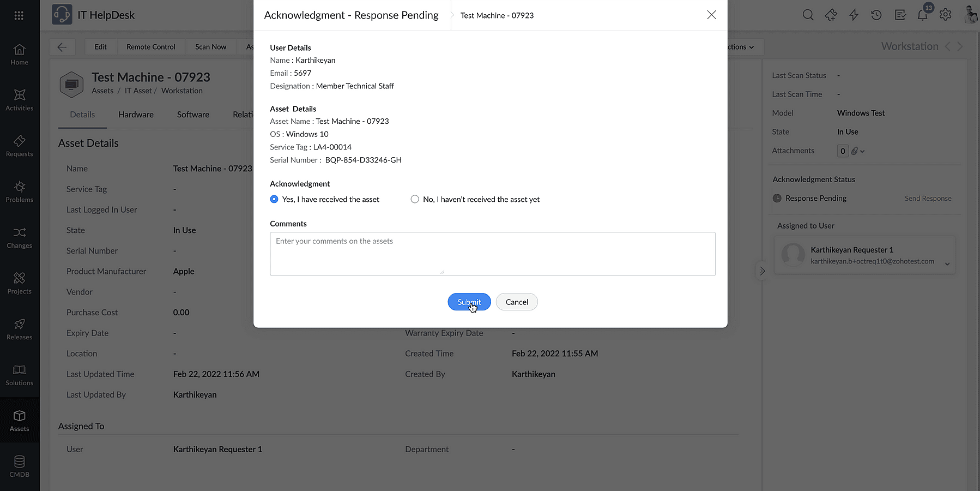Open the Home sidebar icon
This screenshot has height=491, width=980.
(19, 54)
